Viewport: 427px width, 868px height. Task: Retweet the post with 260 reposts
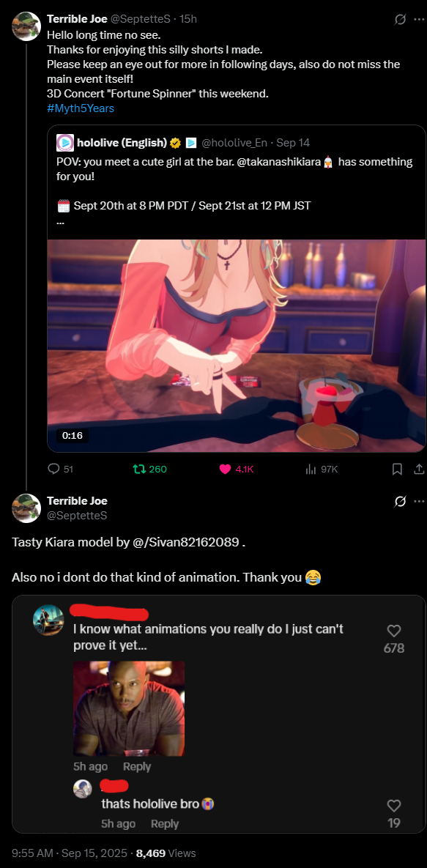coord(149,469)
